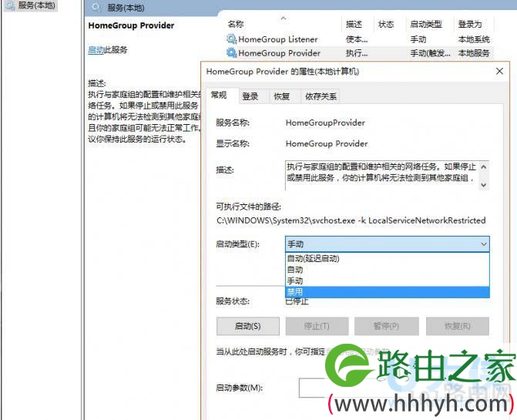The height and width of the screenshot is (420, 517).
Task: Click the HomeGroupProvider service name value
Action: click(325, 123)
